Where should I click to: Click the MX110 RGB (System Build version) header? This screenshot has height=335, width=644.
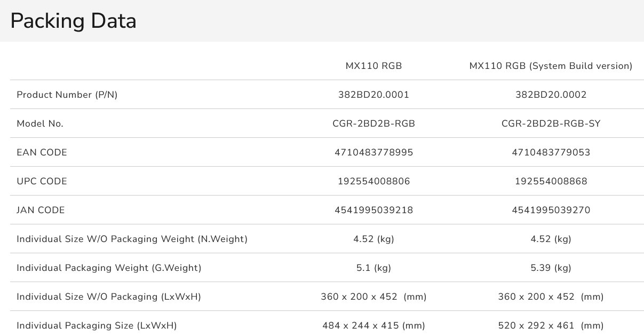[551, 66]
